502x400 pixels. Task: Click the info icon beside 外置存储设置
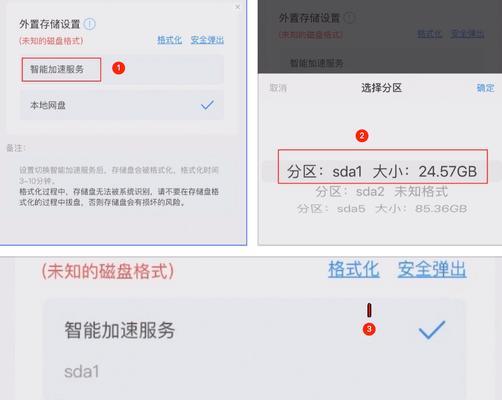tap(89, 24)
